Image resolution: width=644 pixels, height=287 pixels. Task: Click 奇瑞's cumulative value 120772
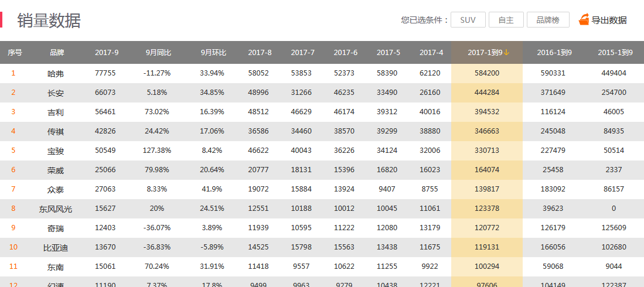coord(487,227)
